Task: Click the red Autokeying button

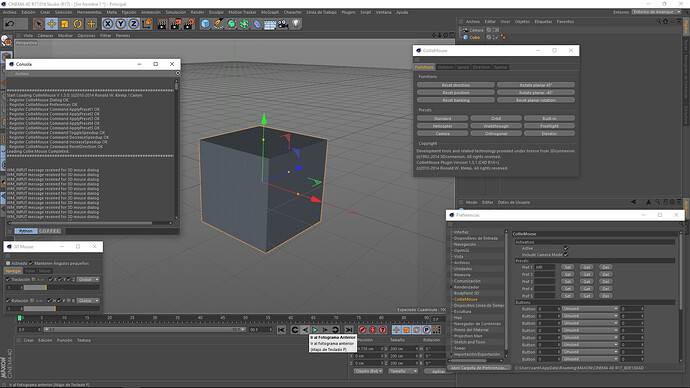Action: [373, 329]
